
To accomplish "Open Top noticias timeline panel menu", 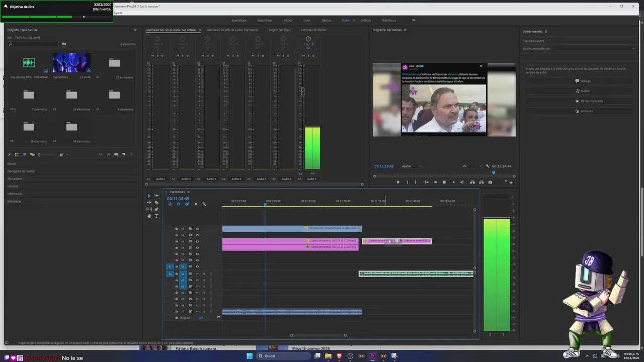I will (x=188, y=192).
